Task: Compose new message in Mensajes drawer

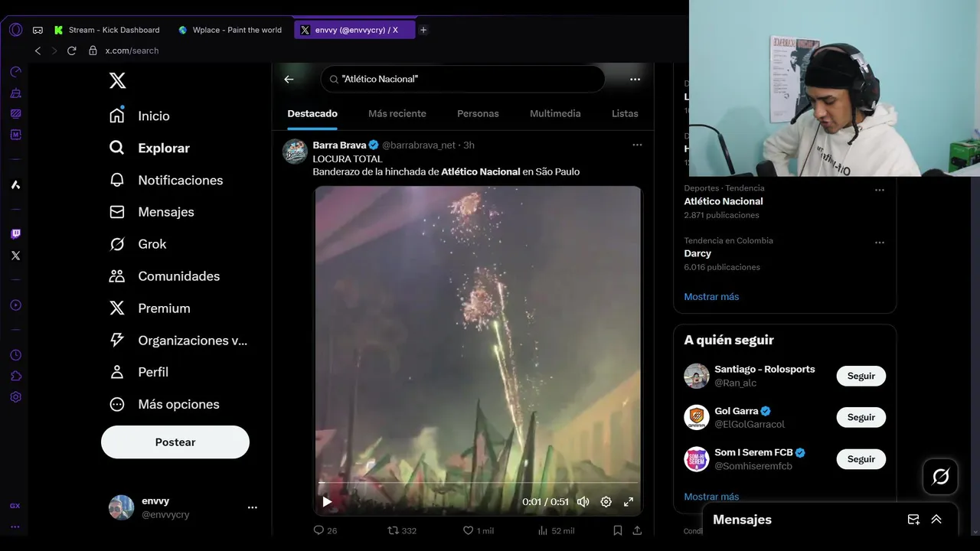Action: [x=913, y=520]
